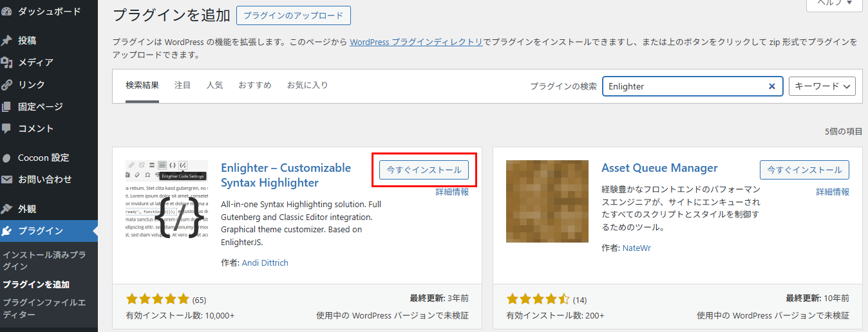Expand the ヘルプ dropdown tab

(x=834, y=4)
